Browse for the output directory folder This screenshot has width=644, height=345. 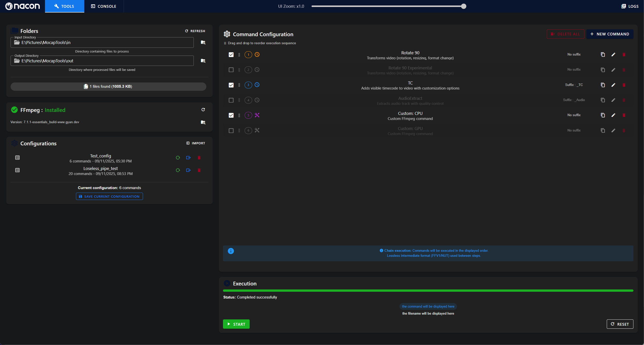(203, 61)
